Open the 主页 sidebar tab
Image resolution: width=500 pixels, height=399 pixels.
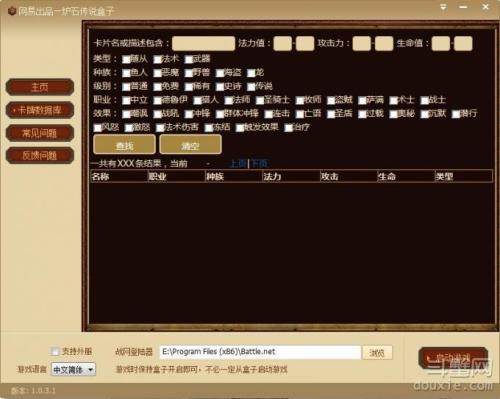point(40,87)
